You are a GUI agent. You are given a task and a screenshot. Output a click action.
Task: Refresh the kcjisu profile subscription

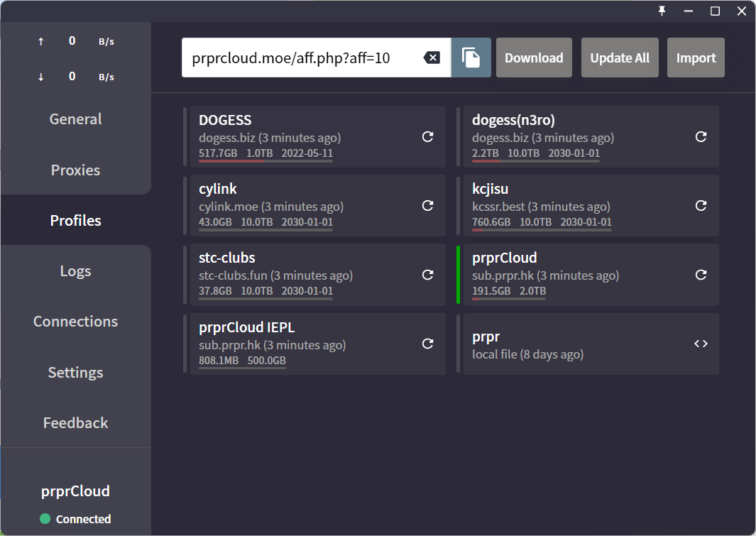tap(701, 206)
